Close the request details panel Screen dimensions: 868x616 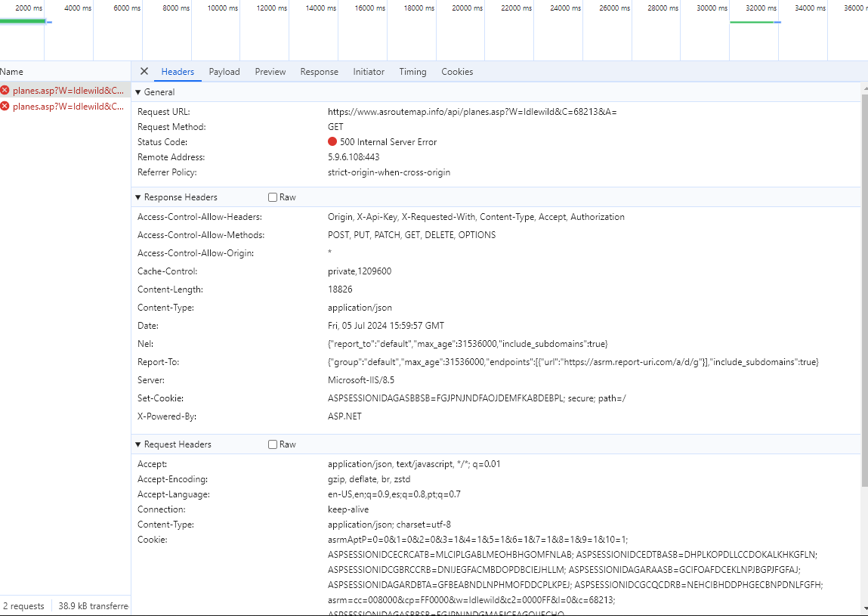coord(144,72)
